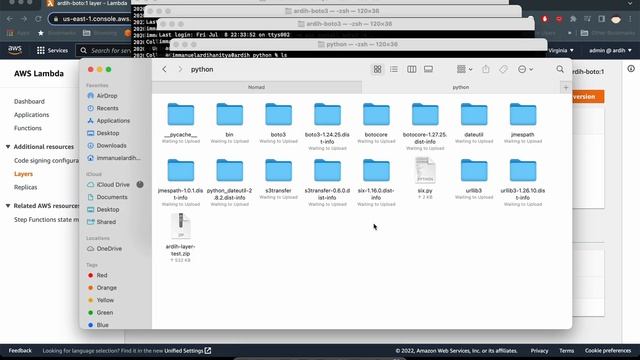640x360 pixels.
Task: Open the __pycache__ folder in Finder
Action: 181,115
